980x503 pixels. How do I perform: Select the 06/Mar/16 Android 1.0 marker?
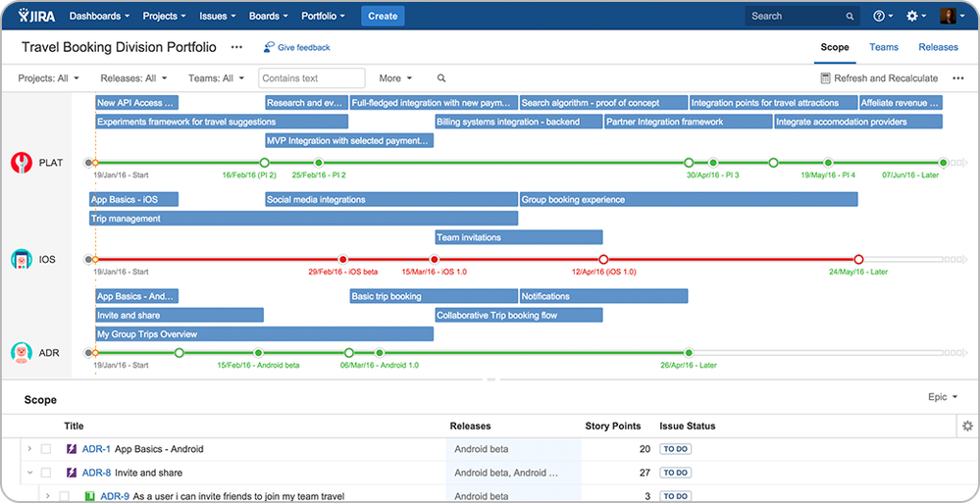[380, 352]
